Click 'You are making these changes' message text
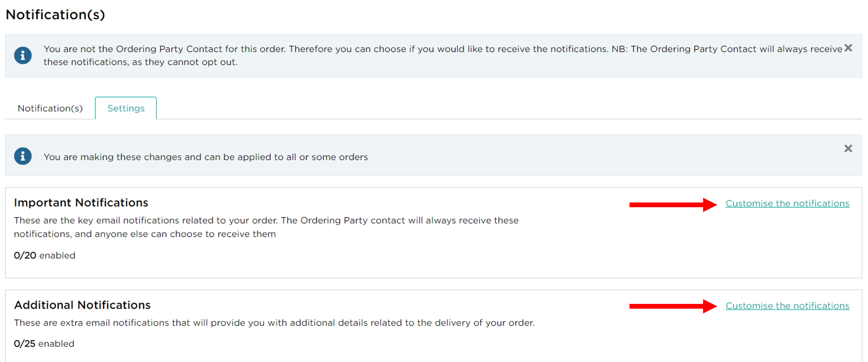 tap(206, 157)
